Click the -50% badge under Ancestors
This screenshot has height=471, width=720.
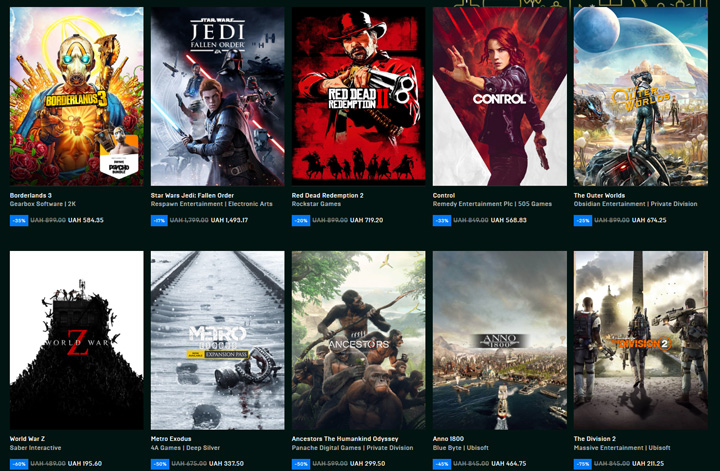click(x=301, y=464)
